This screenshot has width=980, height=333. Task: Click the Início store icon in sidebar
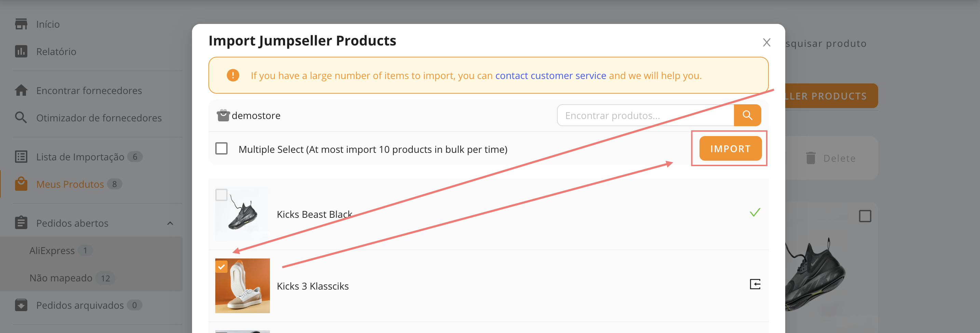21,24
